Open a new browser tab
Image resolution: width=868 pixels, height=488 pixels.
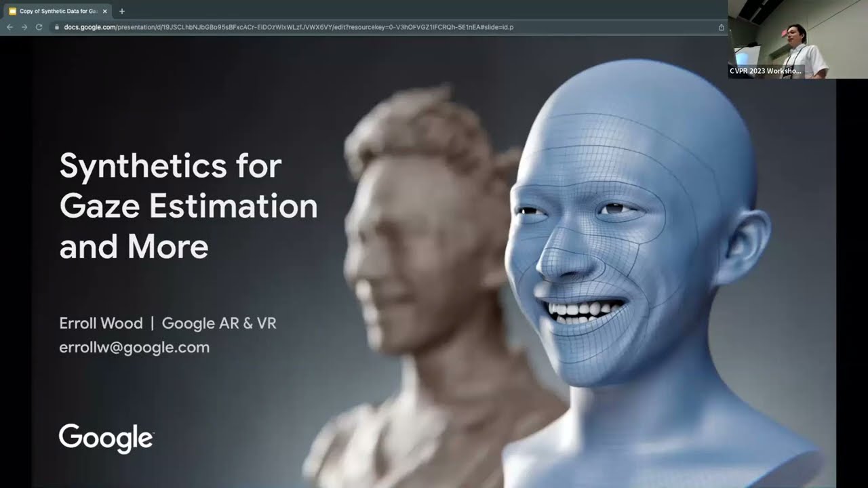(122, 12)
